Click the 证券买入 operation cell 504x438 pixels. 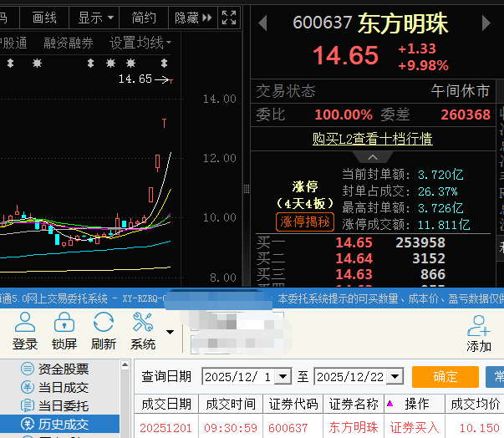click(415, 428)
